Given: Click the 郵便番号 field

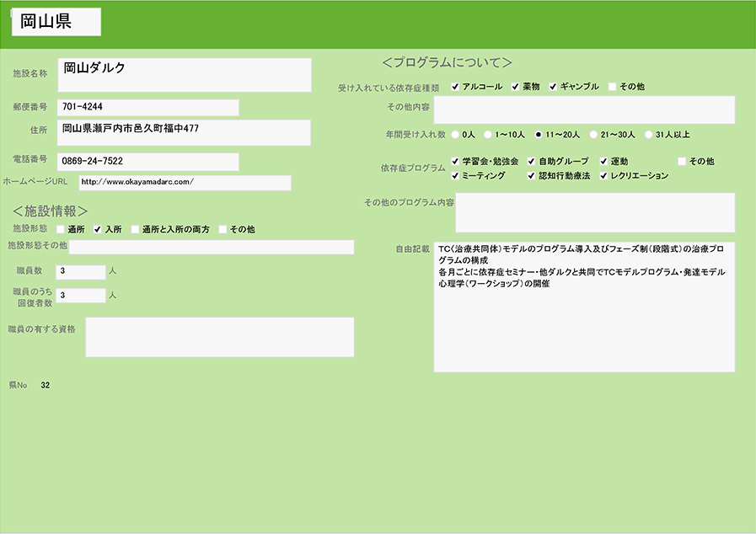Looking at the screenshot, I should tap(147, 108).
